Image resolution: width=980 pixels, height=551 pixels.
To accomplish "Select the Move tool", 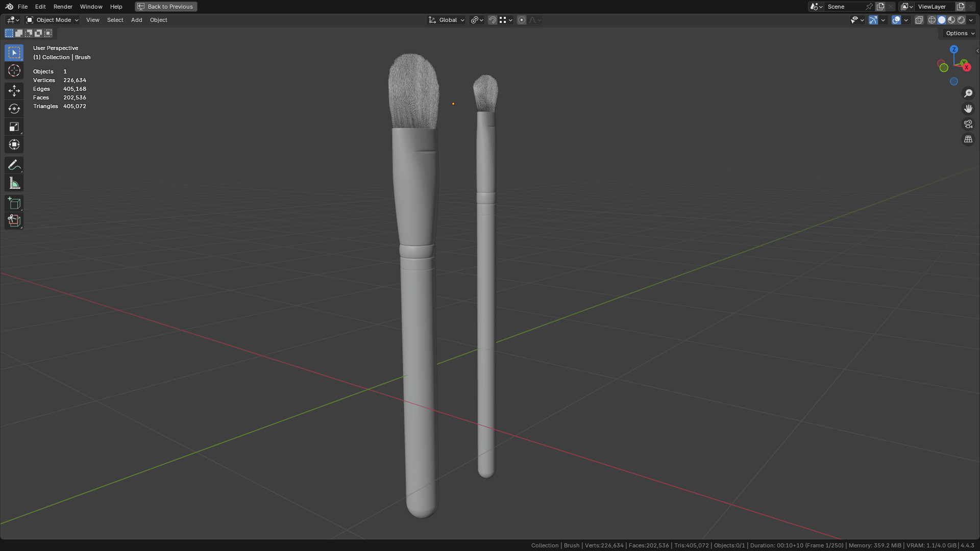I will click(x=14, y=91).
